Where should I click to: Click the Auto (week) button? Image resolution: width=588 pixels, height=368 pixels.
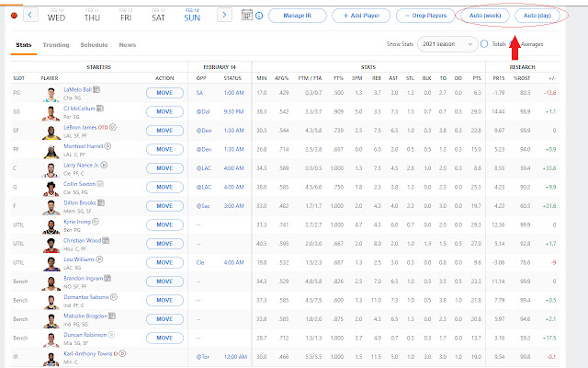click(x=485, y=16)
